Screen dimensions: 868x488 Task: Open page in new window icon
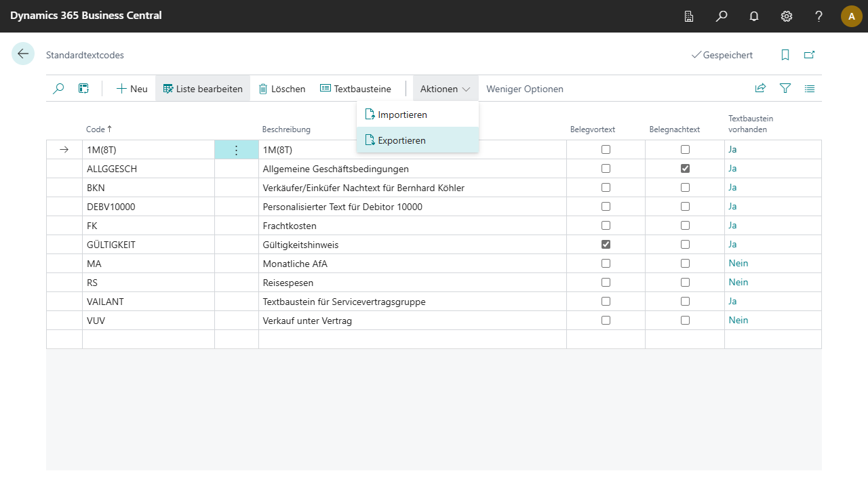pos(809,55)
